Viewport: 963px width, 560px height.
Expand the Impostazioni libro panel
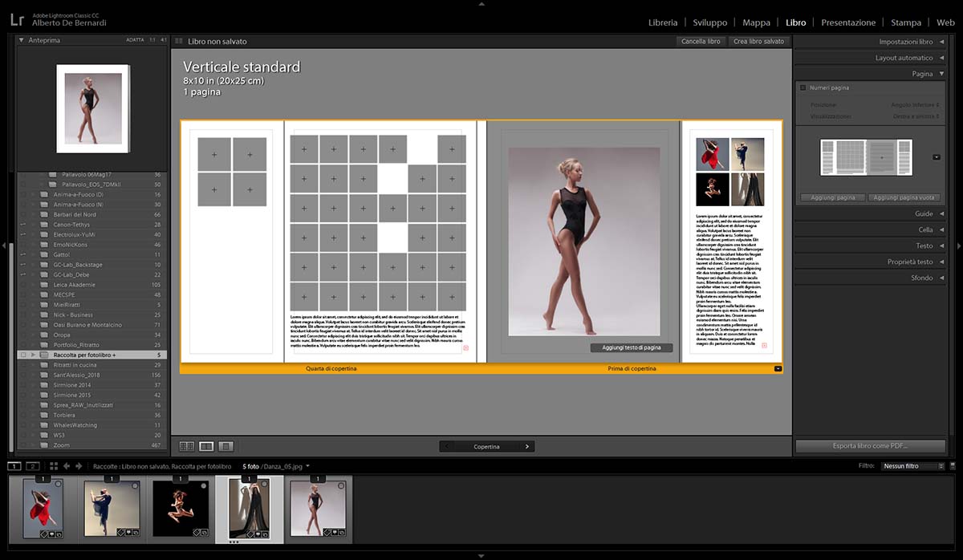(905, 42)
